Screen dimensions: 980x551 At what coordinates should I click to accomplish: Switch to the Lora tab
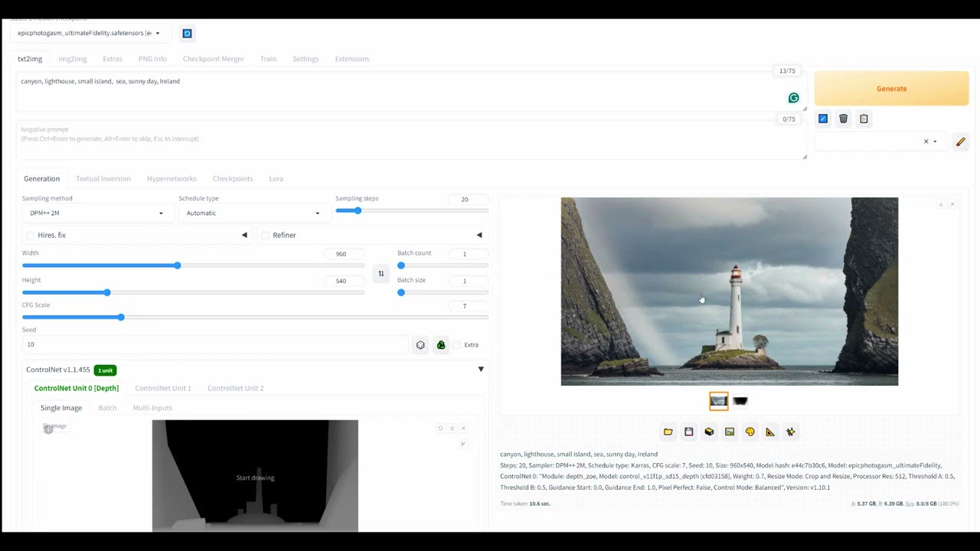click(276, 178)
